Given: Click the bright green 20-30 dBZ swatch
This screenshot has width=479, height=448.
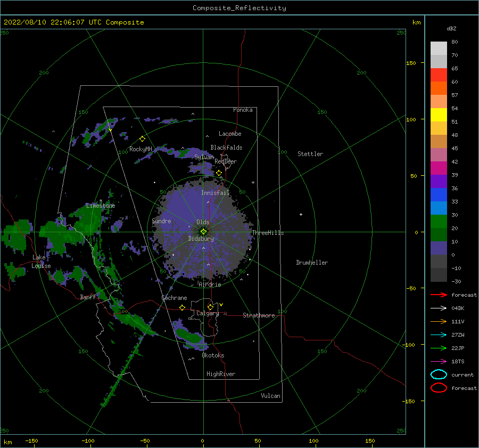Looking at the screenshot, I should coord(439,222).
